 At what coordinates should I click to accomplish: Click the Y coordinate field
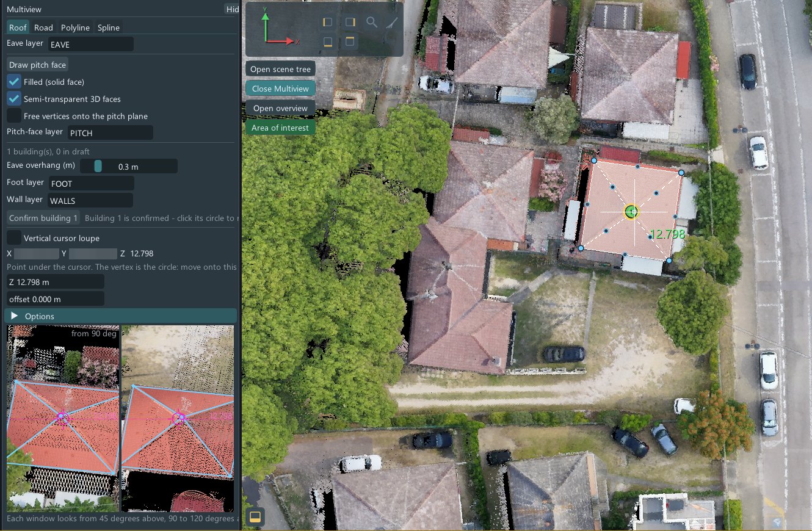point(93,253)
